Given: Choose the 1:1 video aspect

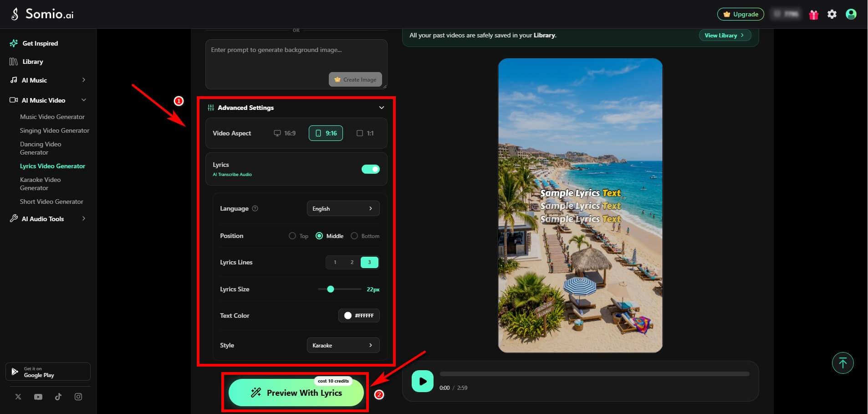Looking at the screenshot, I should coord(365,133).
